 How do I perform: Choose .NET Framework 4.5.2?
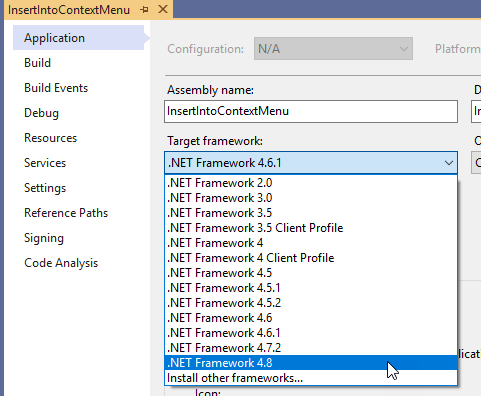[311, 303]
